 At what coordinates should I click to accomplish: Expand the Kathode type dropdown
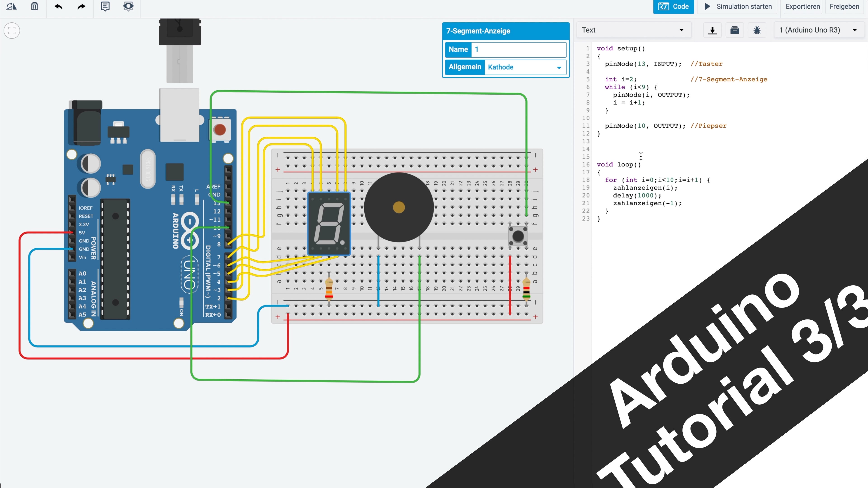[525, 67]
